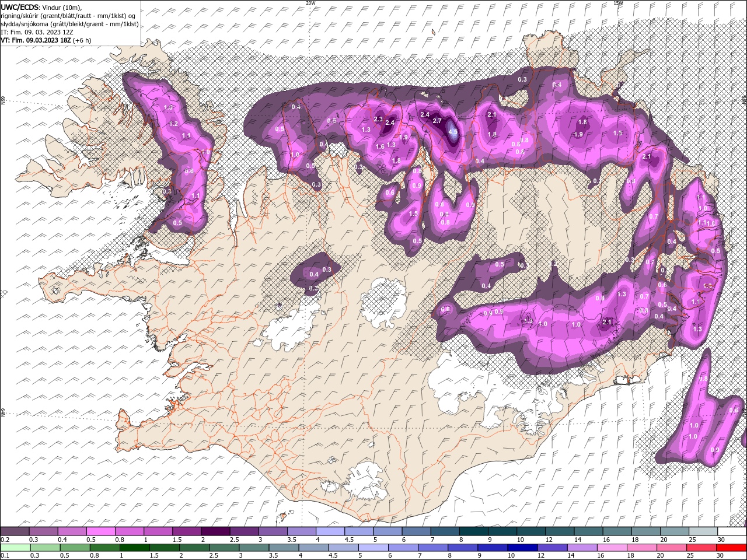Click the pale green swatch starting the lower legend
Screen dimensions: 747x560
click(x=15, y=548)
